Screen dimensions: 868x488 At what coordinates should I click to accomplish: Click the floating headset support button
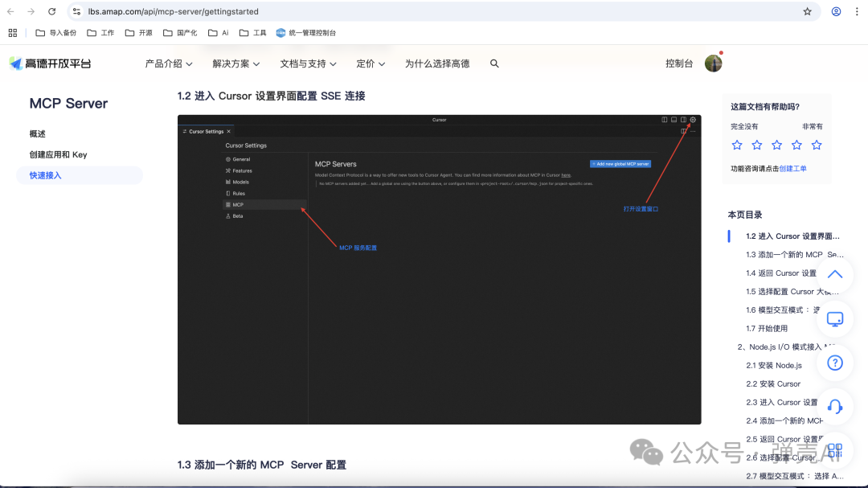click(x=835, y=407)
